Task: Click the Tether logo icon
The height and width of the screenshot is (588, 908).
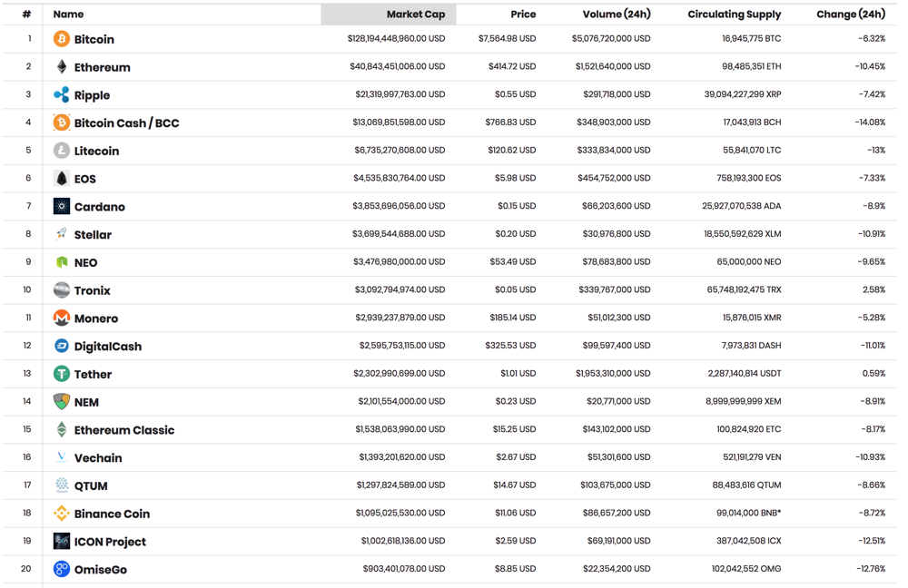Action: (x=62, y=374)
